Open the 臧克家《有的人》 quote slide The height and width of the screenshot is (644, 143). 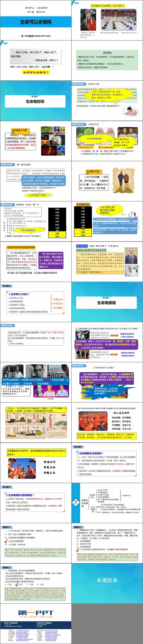(36, 61)
